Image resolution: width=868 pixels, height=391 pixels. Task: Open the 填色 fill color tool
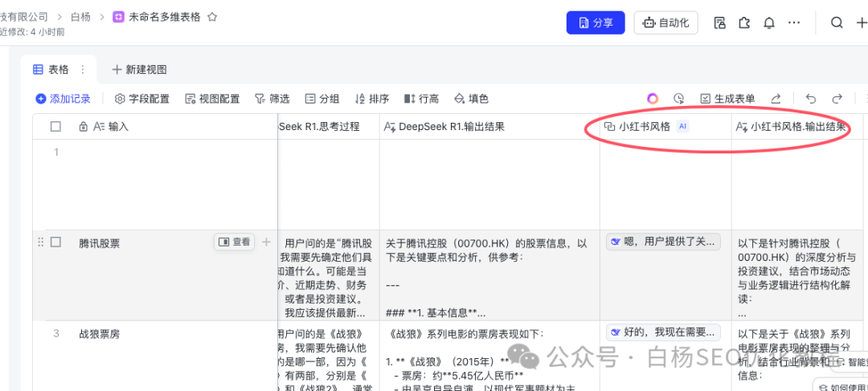471,99
